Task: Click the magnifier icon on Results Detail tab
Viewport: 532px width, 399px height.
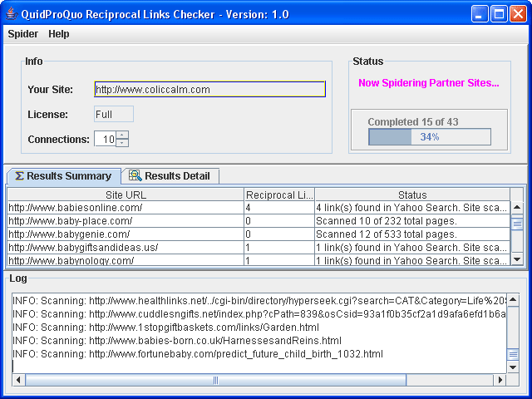Action: (x=135, y=176)
